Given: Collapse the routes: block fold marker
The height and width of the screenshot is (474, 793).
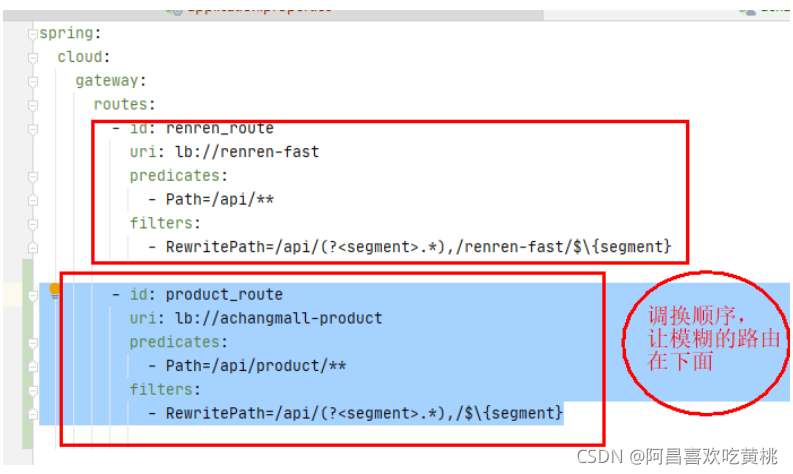Looking at the screenshot, I should 33,105.
